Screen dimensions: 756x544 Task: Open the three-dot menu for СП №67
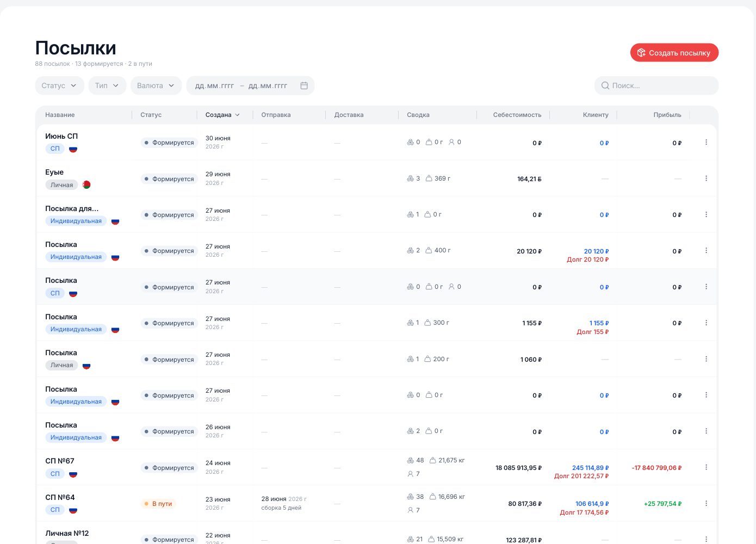click(706, 467)
